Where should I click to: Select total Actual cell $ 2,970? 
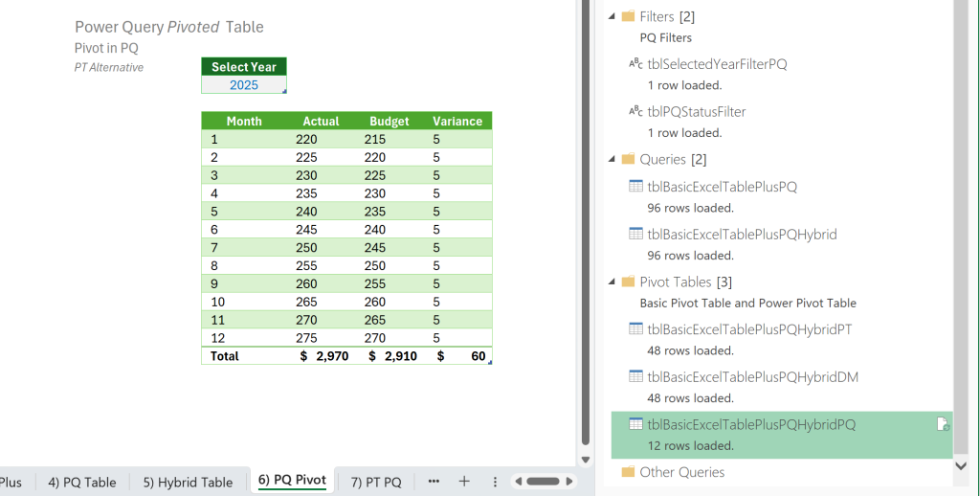321,356
